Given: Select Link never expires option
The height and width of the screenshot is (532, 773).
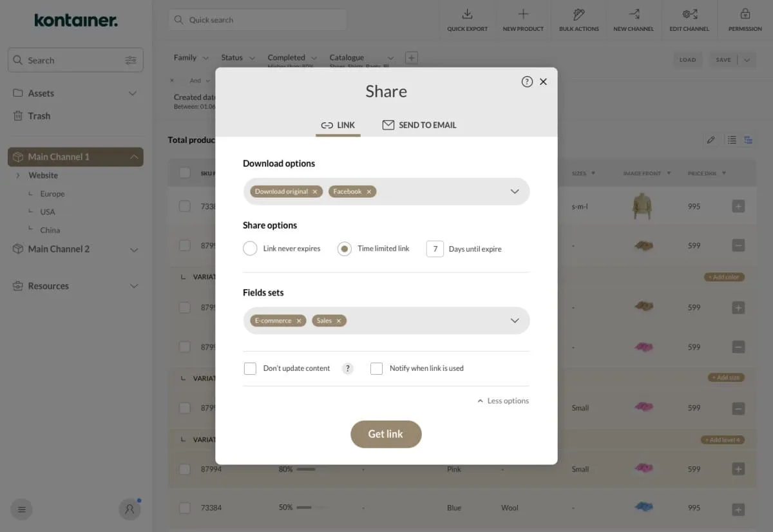Looking at the screenshot, I should [x=250, y=249].
